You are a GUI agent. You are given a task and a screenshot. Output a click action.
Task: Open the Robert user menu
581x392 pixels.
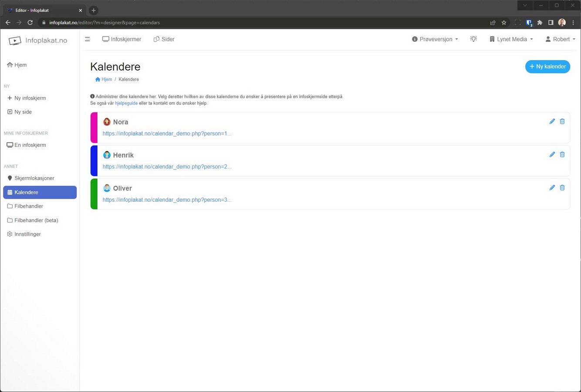(x=560, y=39)
